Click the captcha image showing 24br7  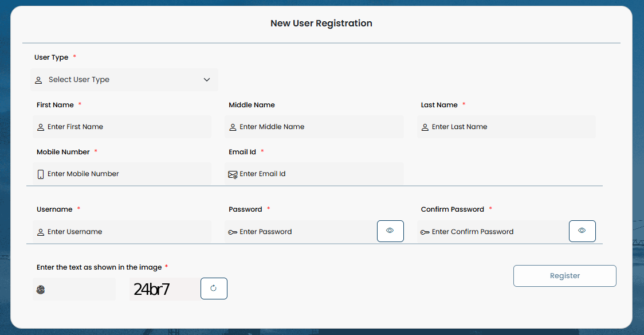(x=152, y=289)
